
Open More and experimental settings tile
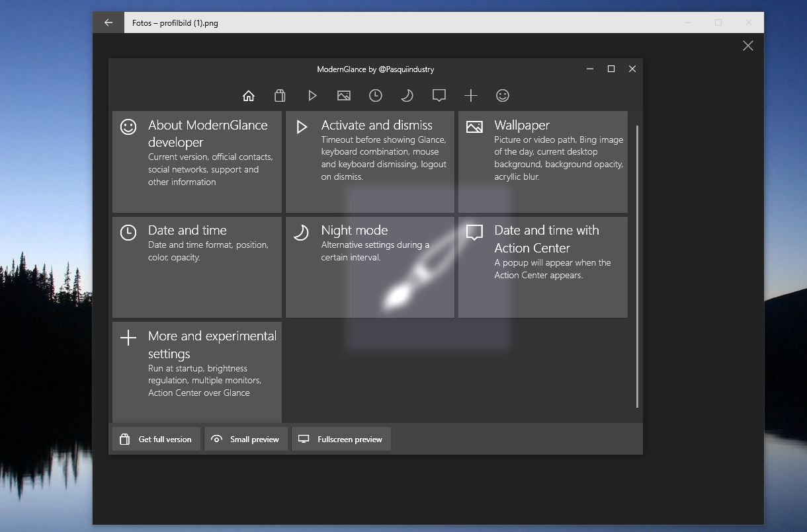point(197,372)
